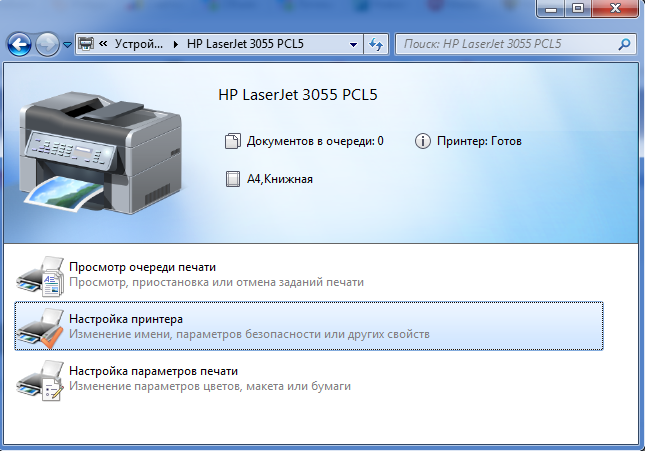Expand hidden path chevrons in address bar
The width and height of the screenshot is (645, 451).
103,44
